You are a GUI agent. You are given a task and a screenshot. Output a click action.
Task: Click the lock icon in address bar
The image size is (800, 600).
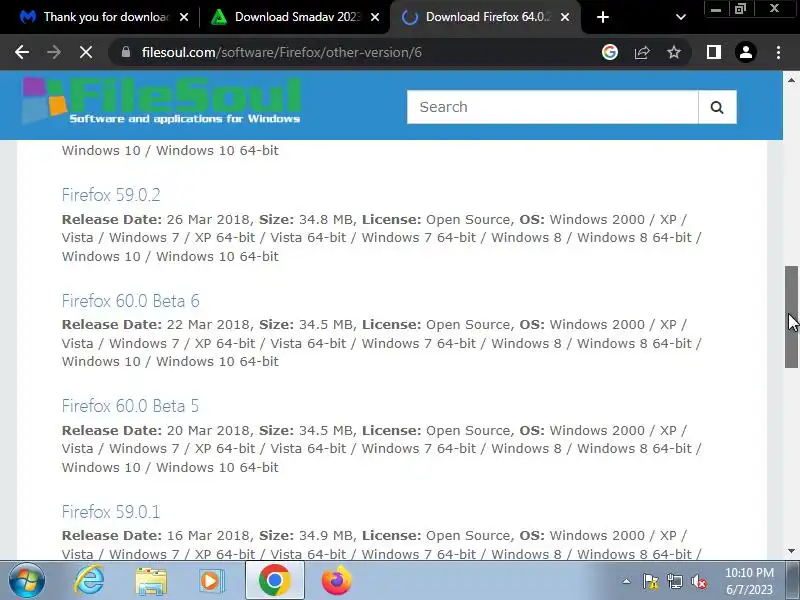tap(126, 52)
